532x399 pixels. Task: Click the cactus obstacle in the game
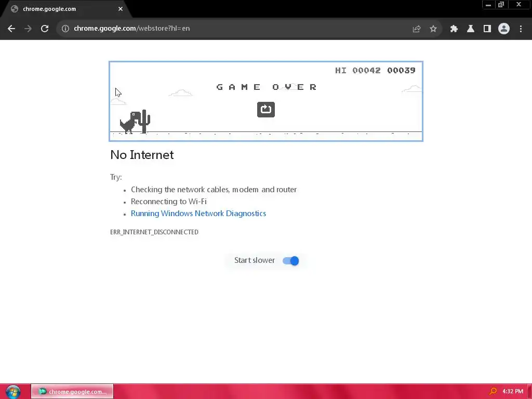(x=144, y=121)
